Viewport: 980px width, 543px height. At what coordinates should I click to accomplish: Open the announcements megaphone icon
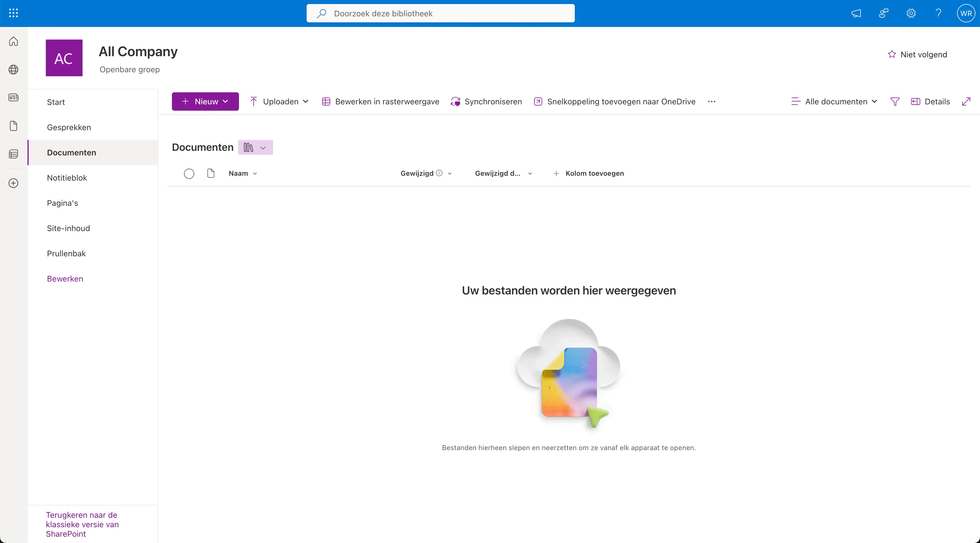pyautogui.click(x=856, y=13)
